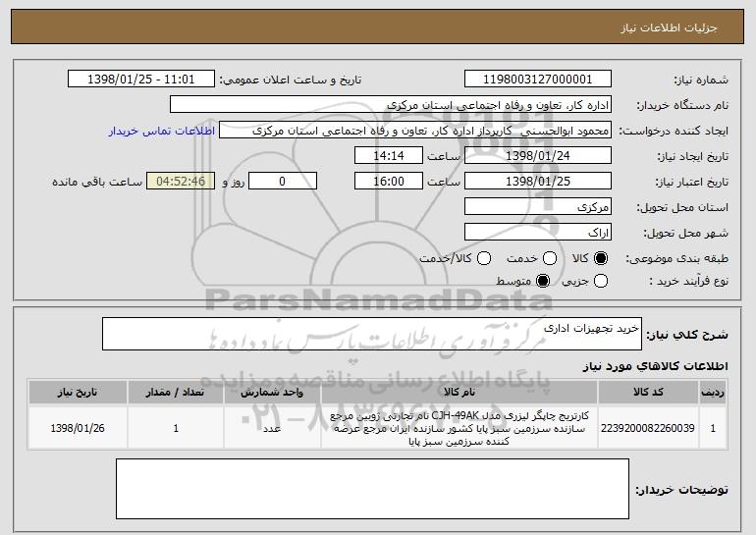Screen dimensions: 756x535
Task: Click the public announcement date field 11:01
Action: [140, 80]
